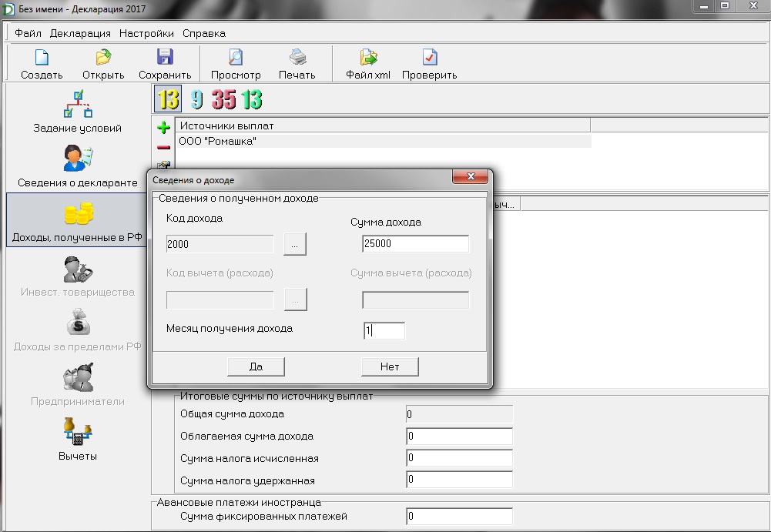771x532 pixels.
Task: Select the 9% tax rate tab
Action: pyautogui.click(x=197, y=99)
